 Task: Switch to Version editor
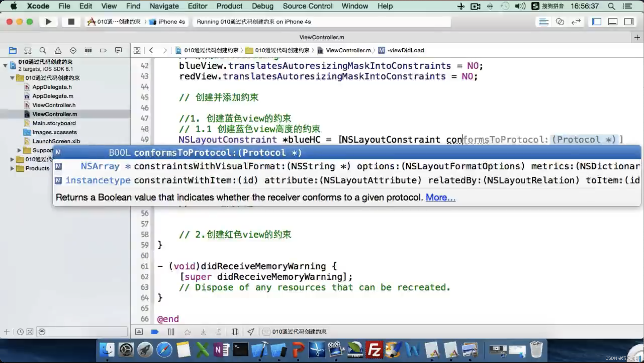coord(576,22)
